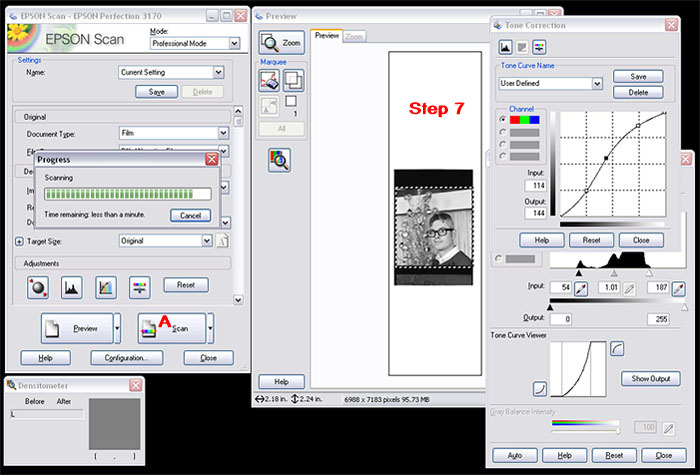
Task: Click the Show Output button
Action: pos(651,379)
